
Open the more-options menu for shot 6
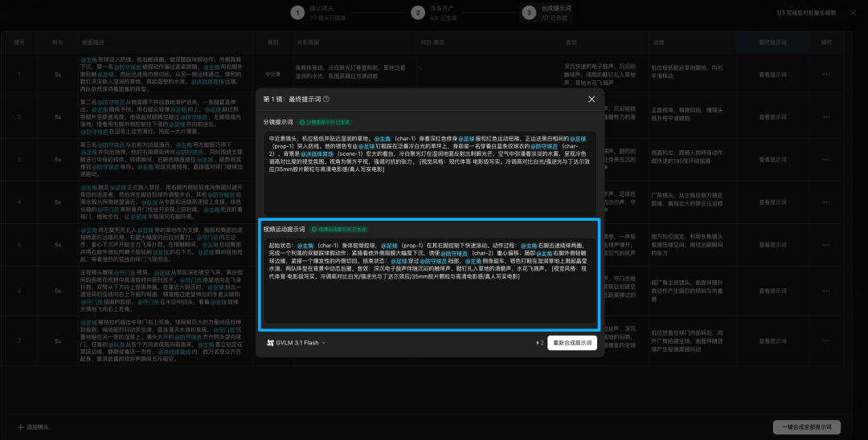point(826,291)
